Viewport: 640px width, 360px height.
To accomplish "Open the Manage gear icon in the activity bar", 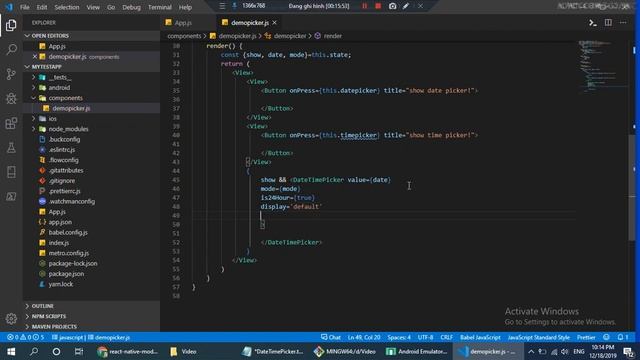I will (x=11, y=319).
